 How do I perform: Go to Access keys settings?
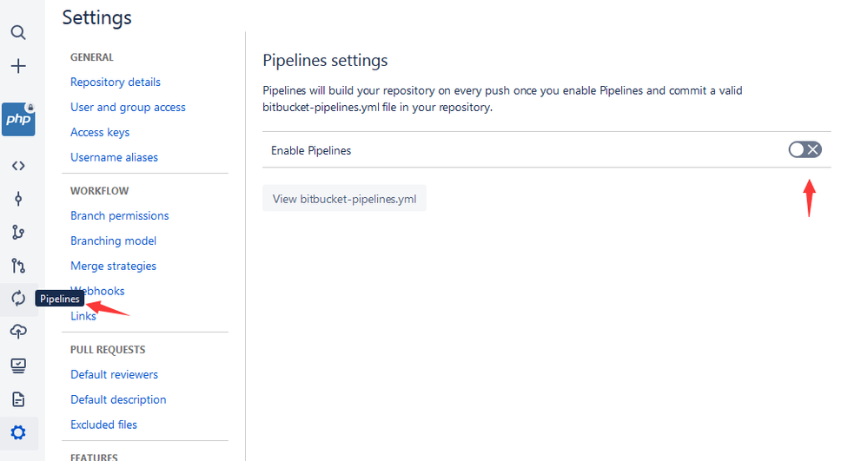[100, 132]
